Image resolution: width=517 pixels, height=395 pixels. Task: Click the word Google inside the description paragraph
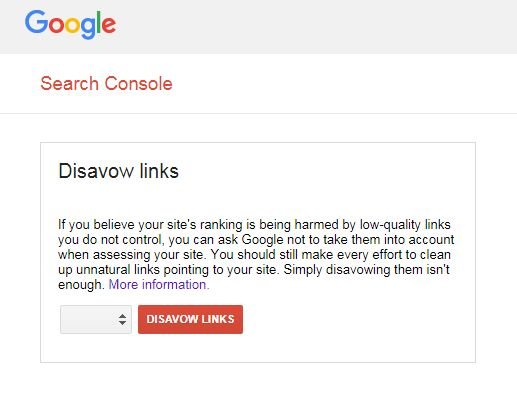coord(262,240)
